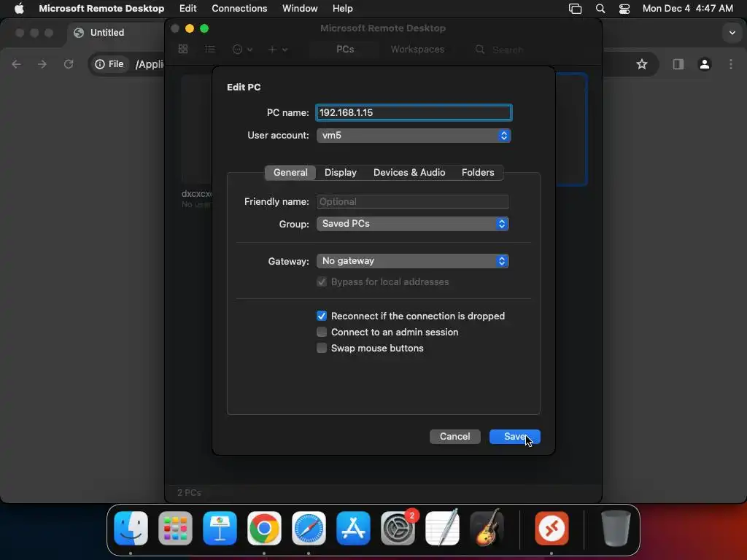
Task: Select the Workspaces tab in Remote Desktop
Action: 417,49
